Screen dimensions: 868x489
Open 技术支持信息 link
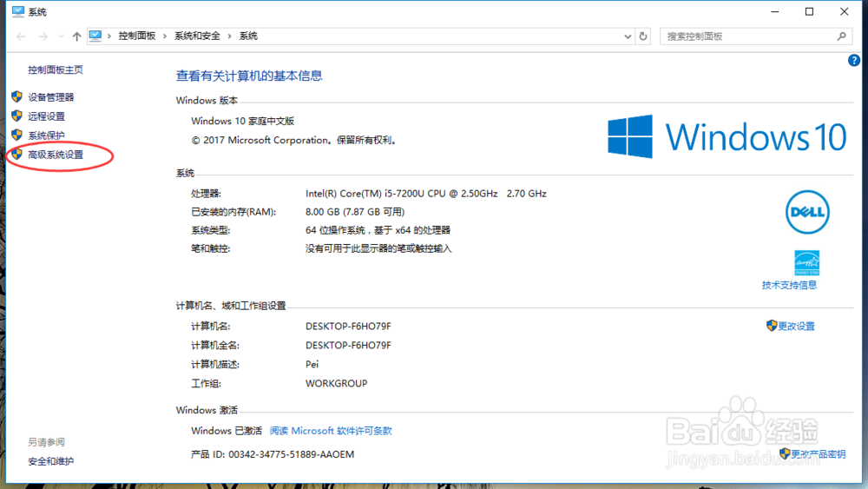pos(789,285)
